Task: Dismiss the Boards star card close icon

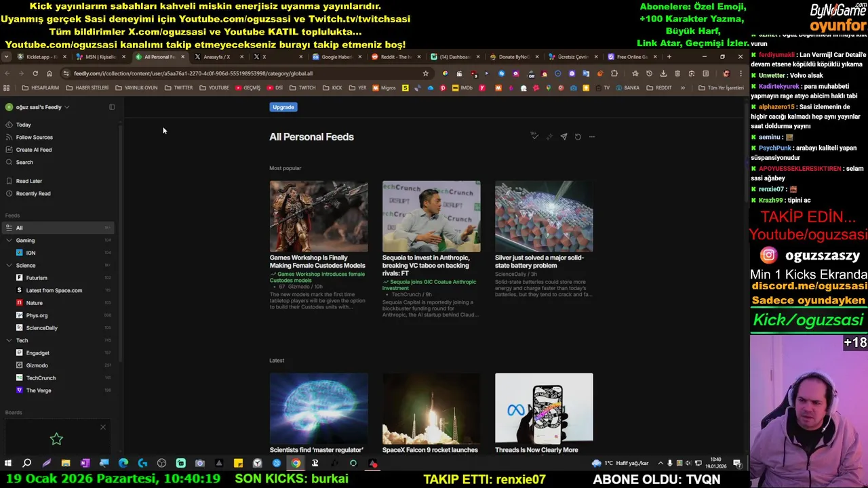Action: click(x=103, y=427)
